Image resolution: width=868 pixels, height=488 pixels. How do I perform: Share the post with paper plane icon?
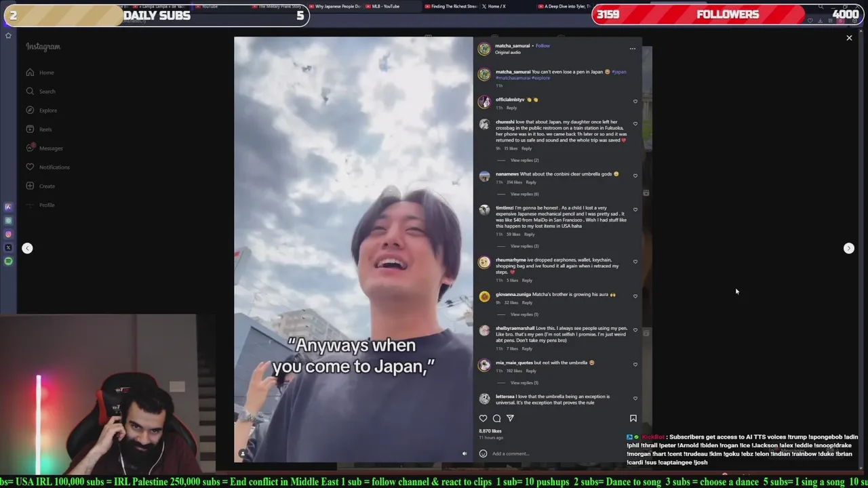pyautogui.click(x=510, y=418)
